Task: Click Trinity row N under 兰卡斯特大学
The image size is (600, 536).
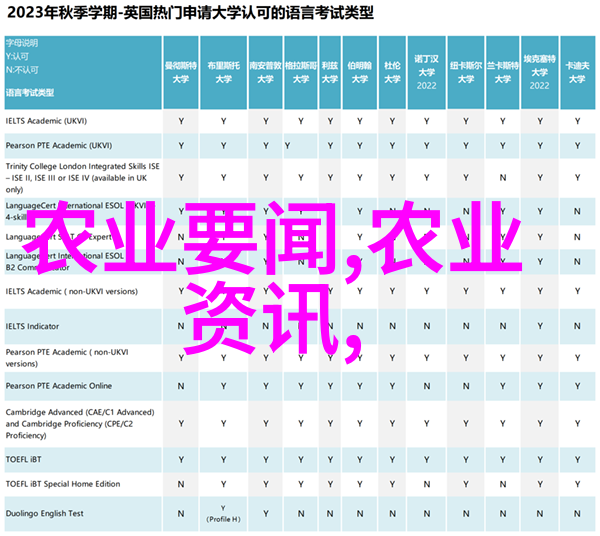Action: [502, 178]
